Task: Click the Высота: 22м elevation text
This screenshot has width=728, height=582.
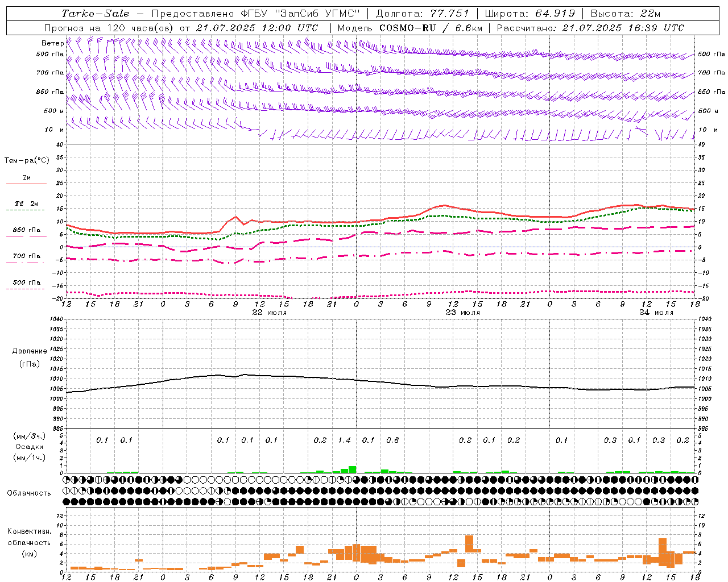Action: (x=625, y=14)
